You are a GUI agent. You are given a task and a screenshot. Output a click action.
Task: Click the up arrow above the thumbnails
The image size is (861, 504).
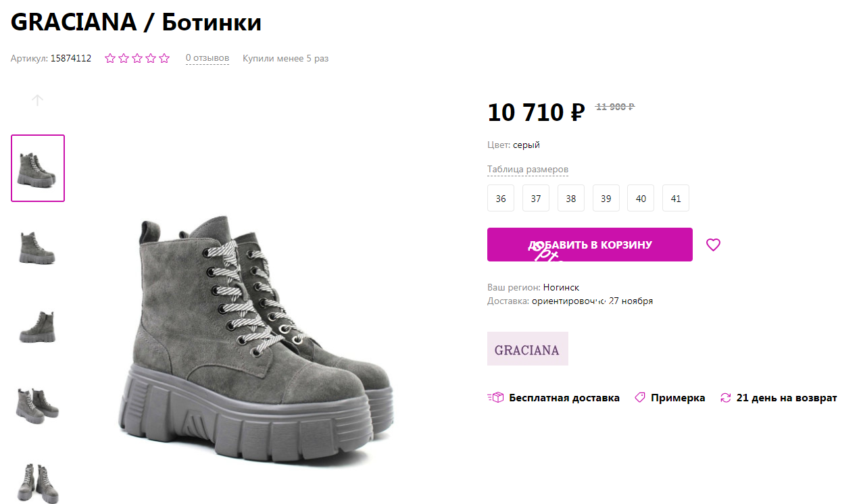37,99
